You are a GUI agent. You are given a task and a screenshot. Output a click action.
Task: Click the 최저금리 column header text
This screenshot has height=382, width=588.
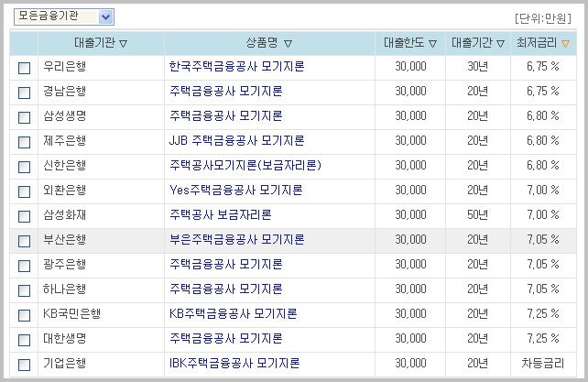tap(537, 43)
